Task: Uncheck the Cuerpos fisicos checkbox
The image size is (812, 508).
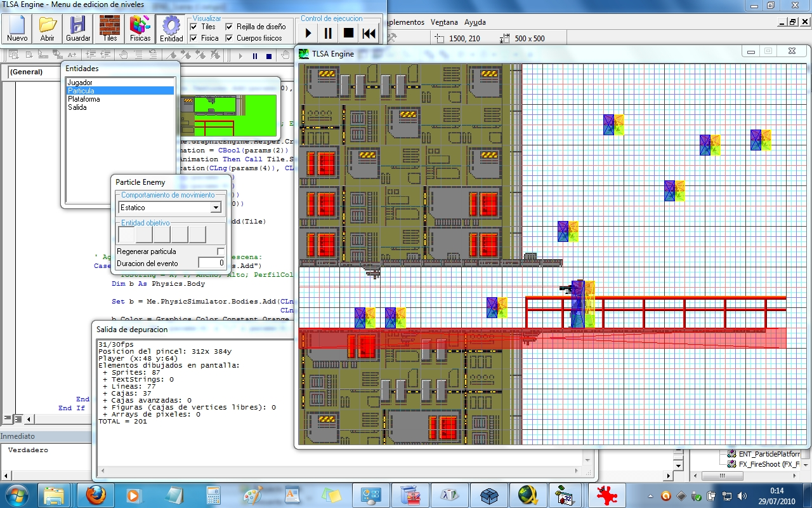Action: [230, 38]
